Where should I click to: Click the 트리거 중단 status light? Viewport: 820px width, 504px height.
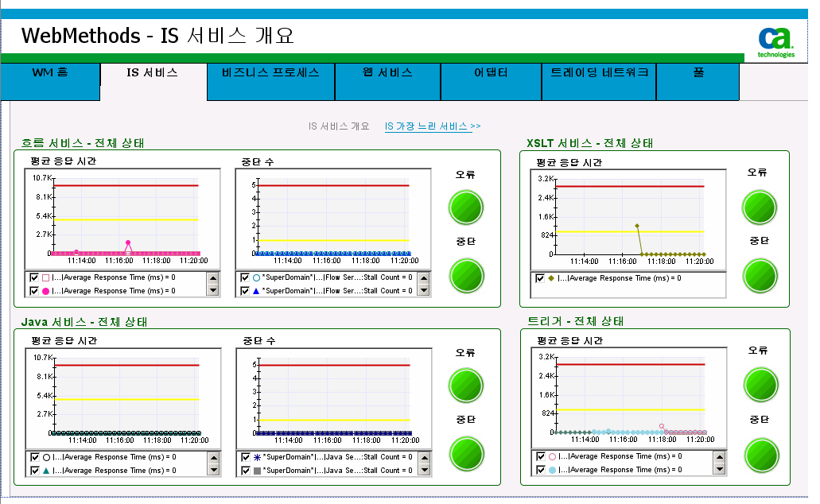[x=761, y=456]
